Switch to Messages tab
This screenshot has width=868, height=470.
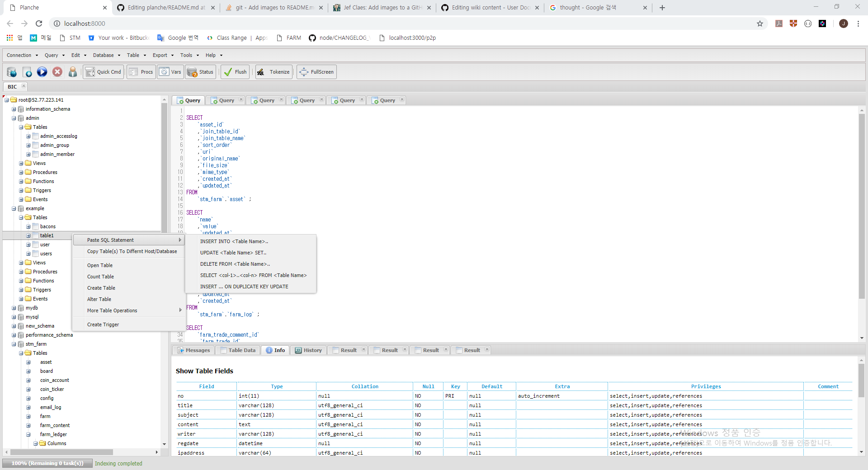[193, 350]
